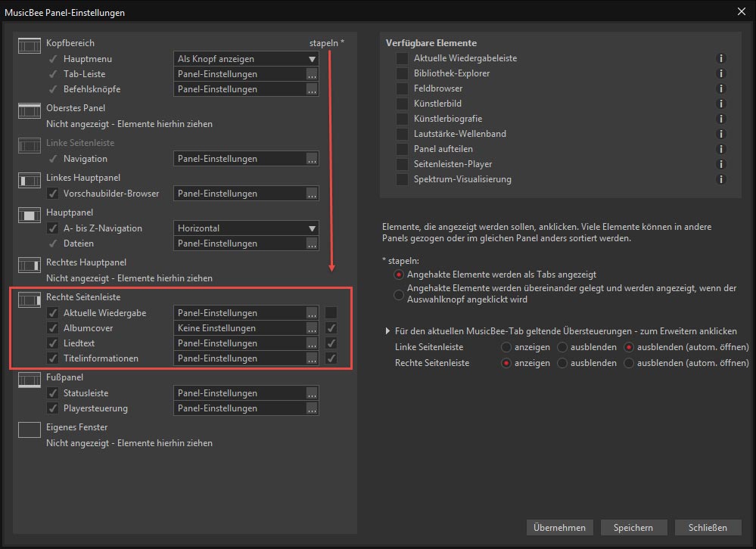Screen dimensions: 756x549
Task: Open Navigation settings via ellipsis button
Action: (x=312, y=159)
